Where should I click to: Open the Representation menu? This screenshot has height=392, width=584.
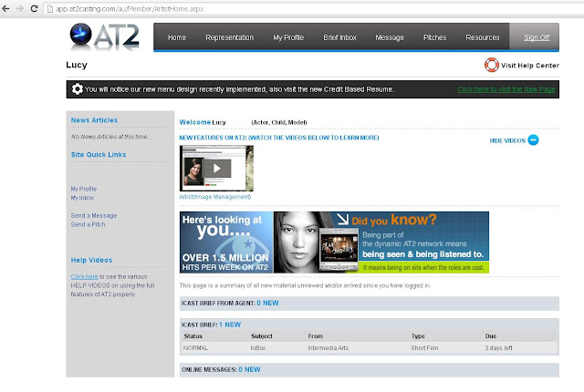(229, 37)
